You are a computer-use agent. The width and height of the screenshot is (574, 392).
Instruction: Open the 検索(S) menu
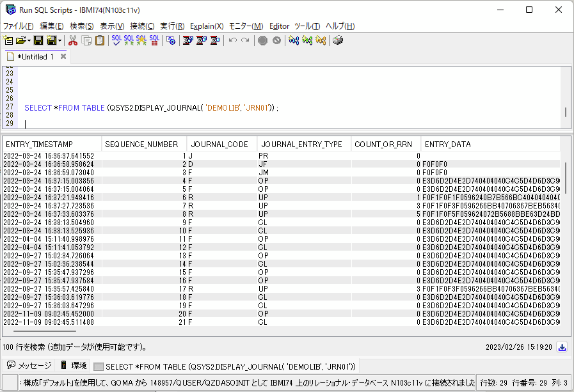(x=82, y=26)
